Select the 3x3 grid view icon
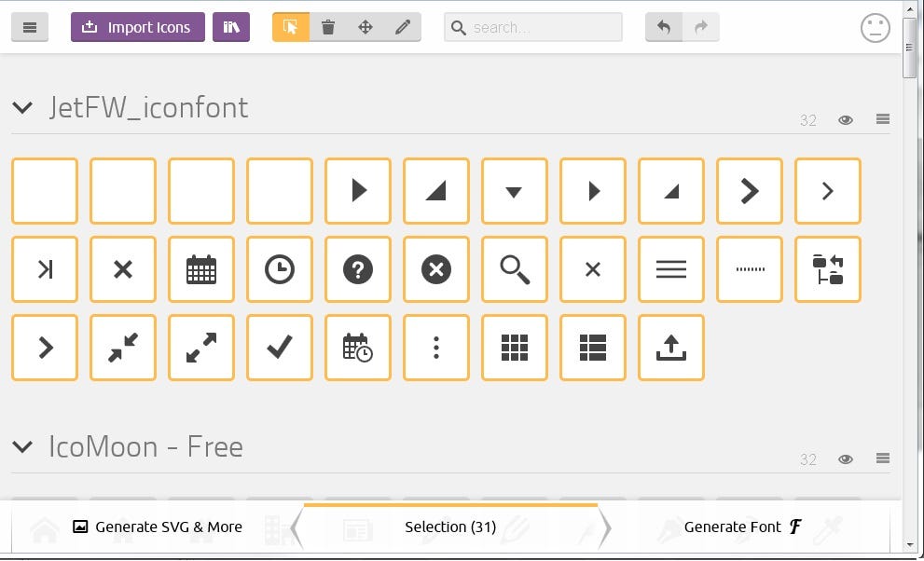Viewport: 924px width, 561px height. (515, 348)
